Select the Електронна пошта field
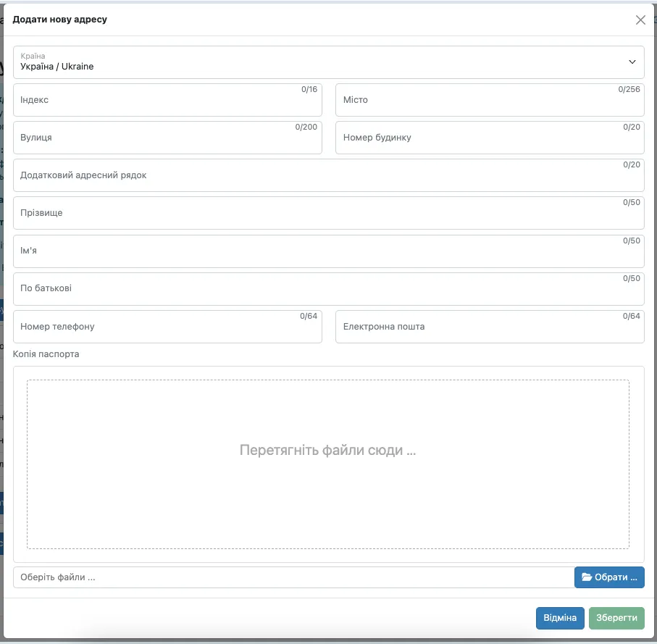 pos(490,327)
